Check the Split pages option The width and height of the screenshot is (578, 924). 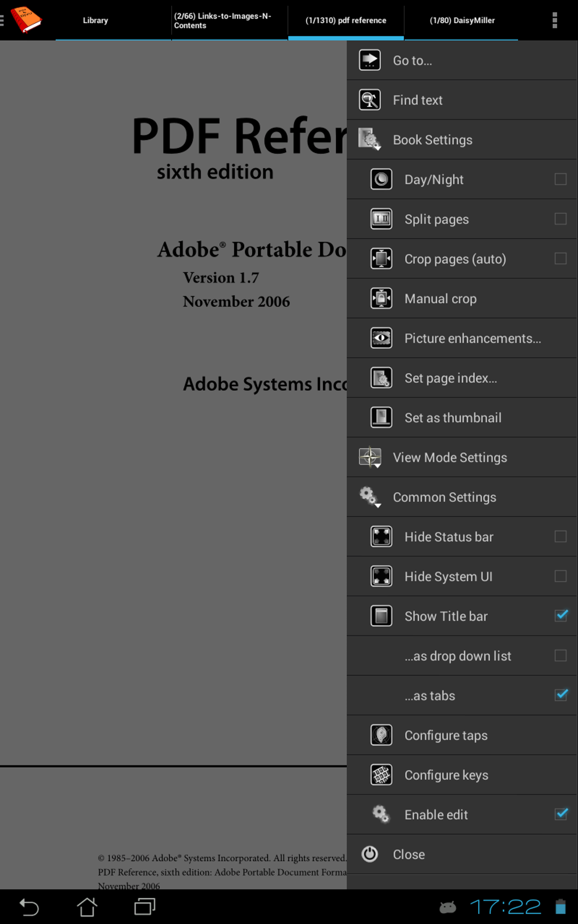[x=560, y=219]
